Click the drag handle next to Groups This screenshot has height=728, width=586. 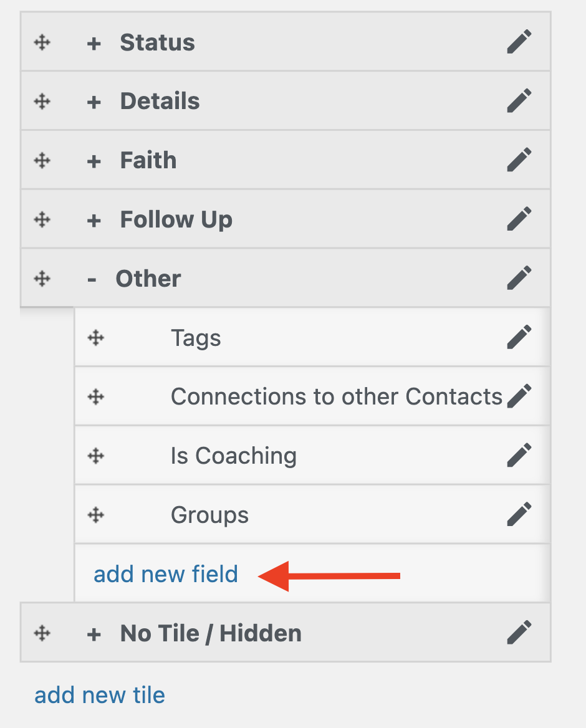coord(95,514)
